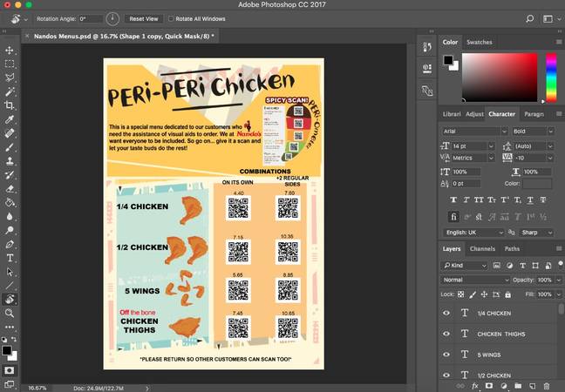Select the Healing Brush tool

coord(10,133)
